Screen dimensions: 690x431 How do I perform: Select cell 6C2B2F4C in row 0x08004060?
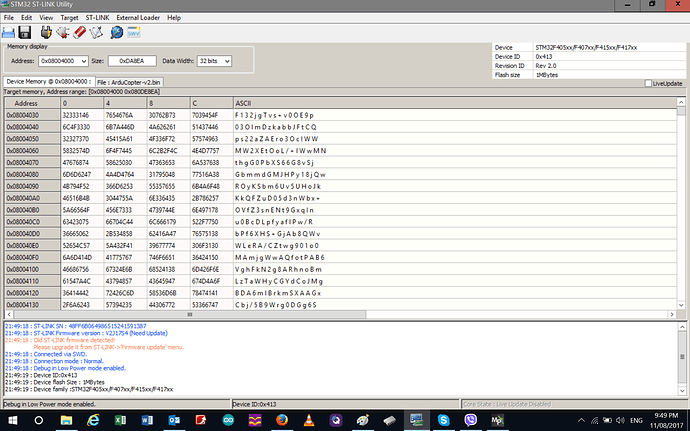click(169, 151)
